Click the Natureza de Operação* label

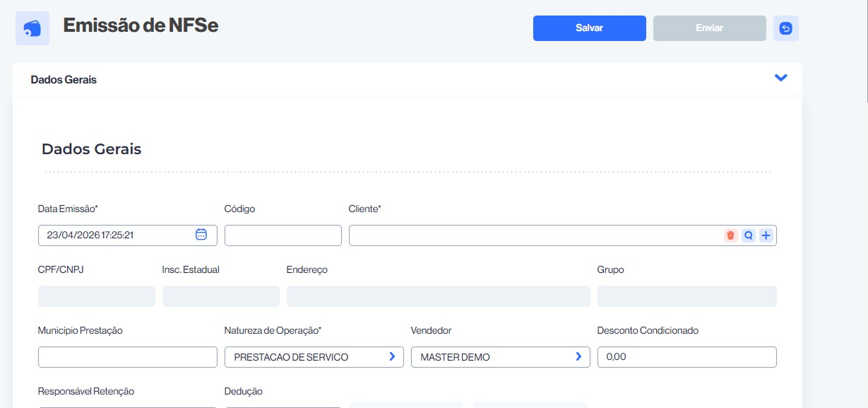pyautogui.click(x=273, y=330)
